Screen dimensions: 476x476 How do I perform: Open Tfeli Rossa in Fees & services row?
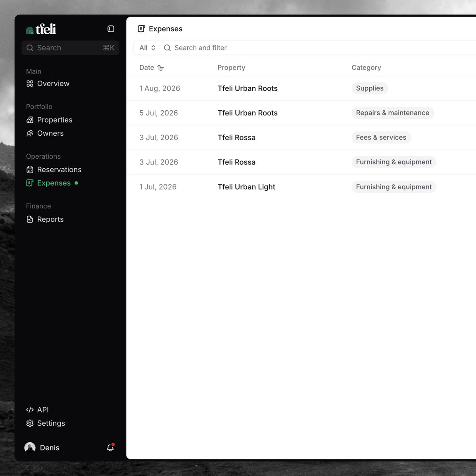click(236, 138)
